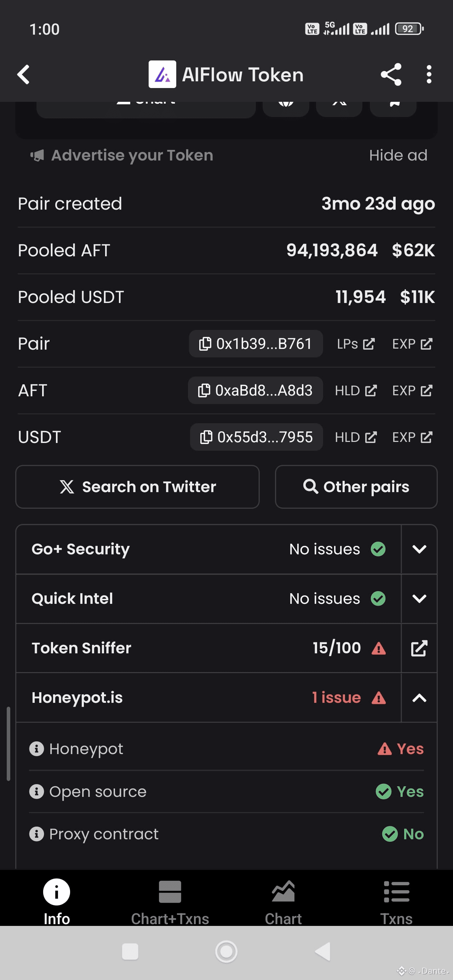The height and width of the screenshot is (980, 453).
Task: Expand the Go+ Security details
Action: pos(419,549)
